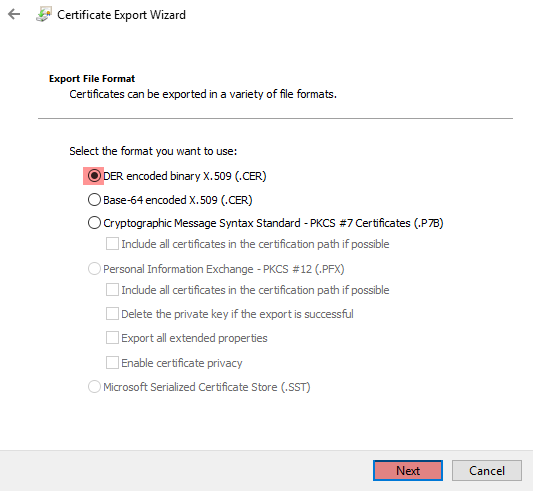
Task: Click the 'Enable certificate privacy' label text
Action: (182, 363)
